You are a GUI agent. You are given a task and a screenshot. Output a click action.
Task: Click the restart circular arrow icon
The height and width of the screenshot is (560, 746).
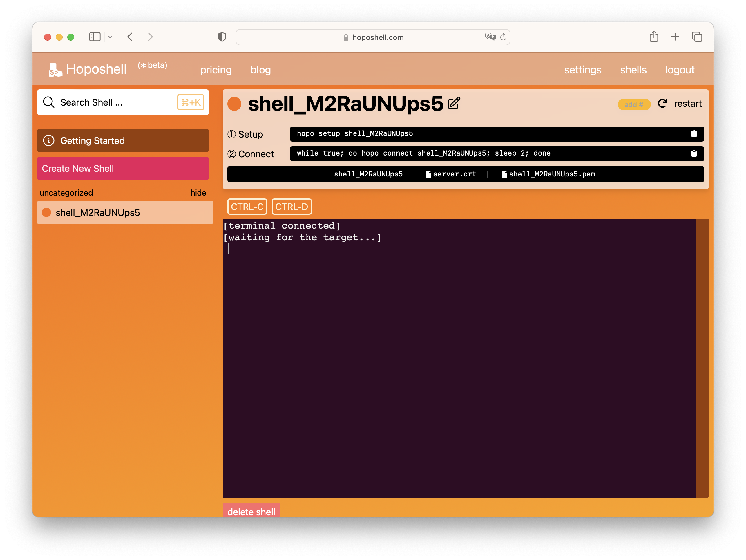point(662,103)
